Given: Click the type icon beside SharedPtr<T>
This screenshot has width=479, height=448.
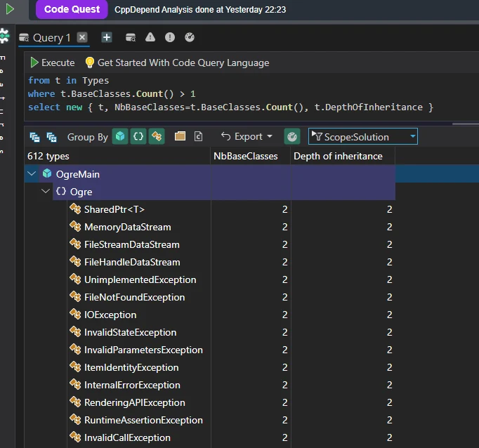Looking at the screenshot, I should click(75, 209).
